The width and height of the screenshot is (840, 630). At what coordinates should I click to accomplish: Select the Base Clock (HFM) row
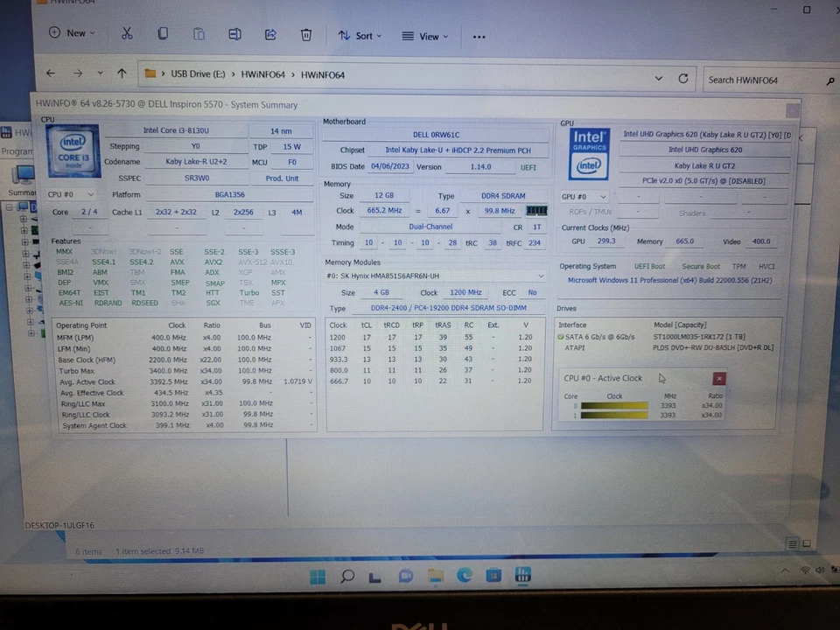coord(185,360)
